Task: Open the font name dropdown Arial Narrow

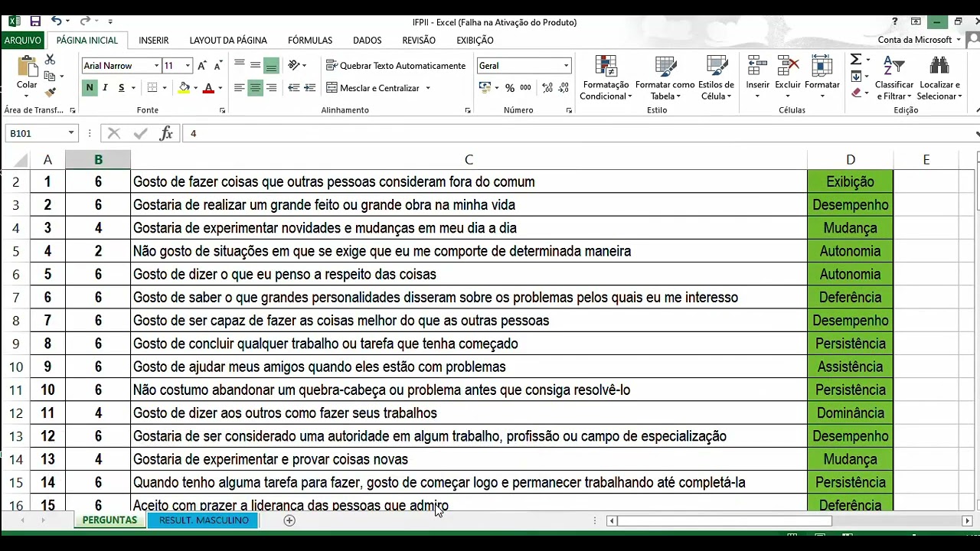Action: (156, 66)
